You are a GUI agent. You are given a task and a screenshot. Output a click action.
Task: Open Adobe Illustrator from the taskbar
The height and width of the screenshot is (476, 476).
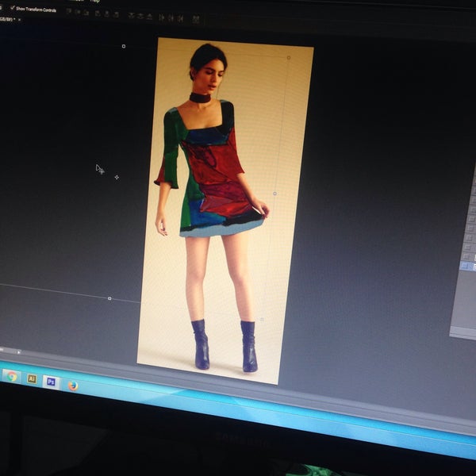pyautogui.click(x=32, y=379)
